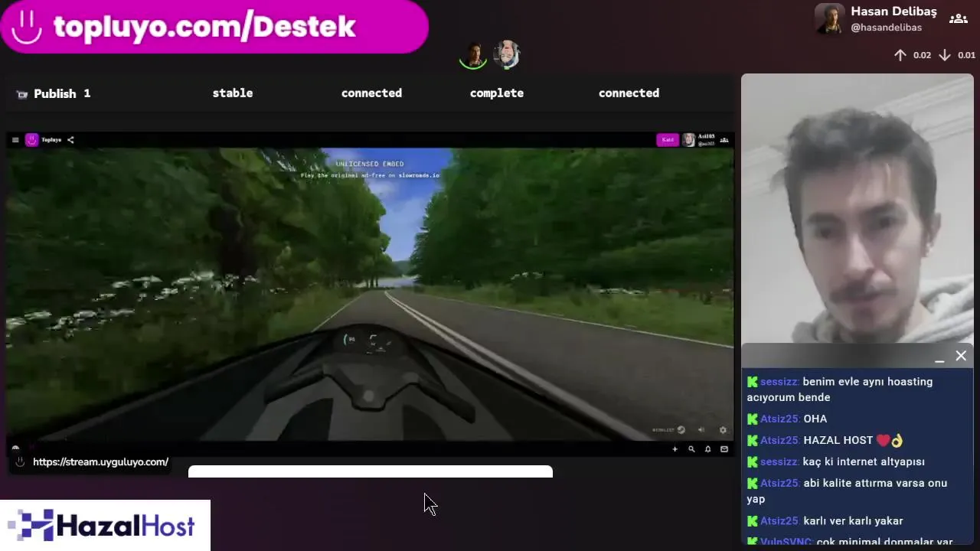Click the first participant avatar with green ring
This screenshot has height=551, width=980.
[x=473, y=55]
